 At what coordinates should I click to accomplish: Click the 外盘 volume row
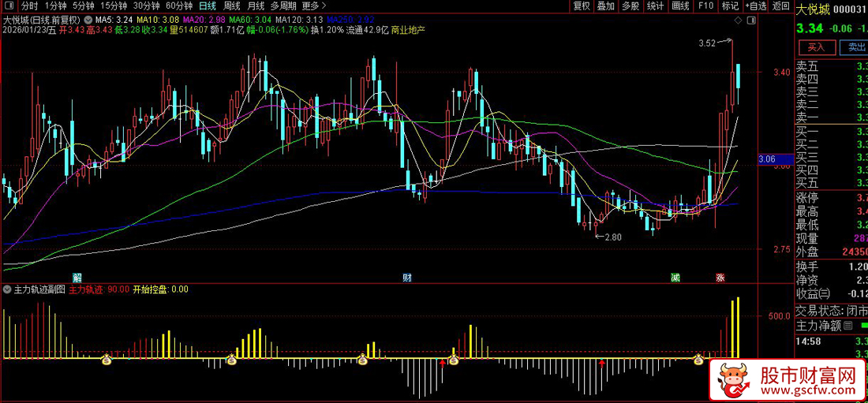tap(832, 252)
